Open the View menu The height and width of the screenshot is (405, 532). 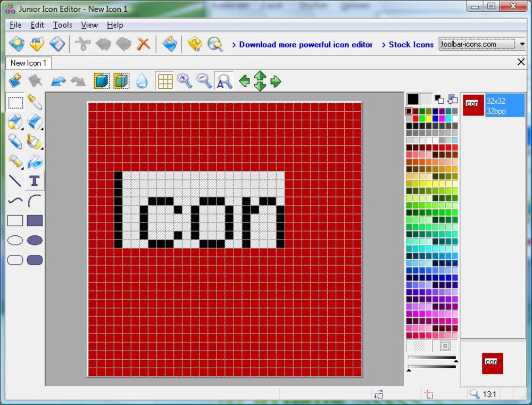[89, 24]
